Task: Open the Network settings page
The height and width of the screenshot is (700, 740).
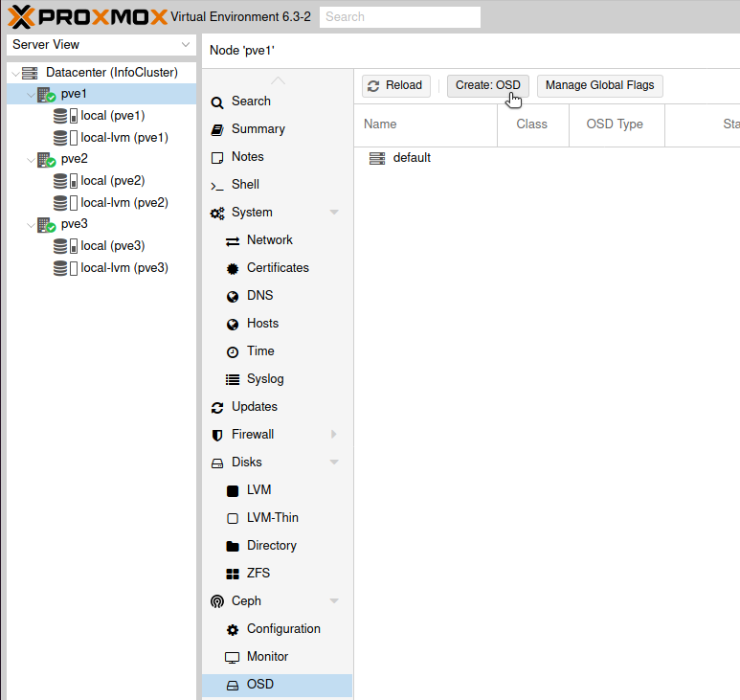Action: coord(277,240)
